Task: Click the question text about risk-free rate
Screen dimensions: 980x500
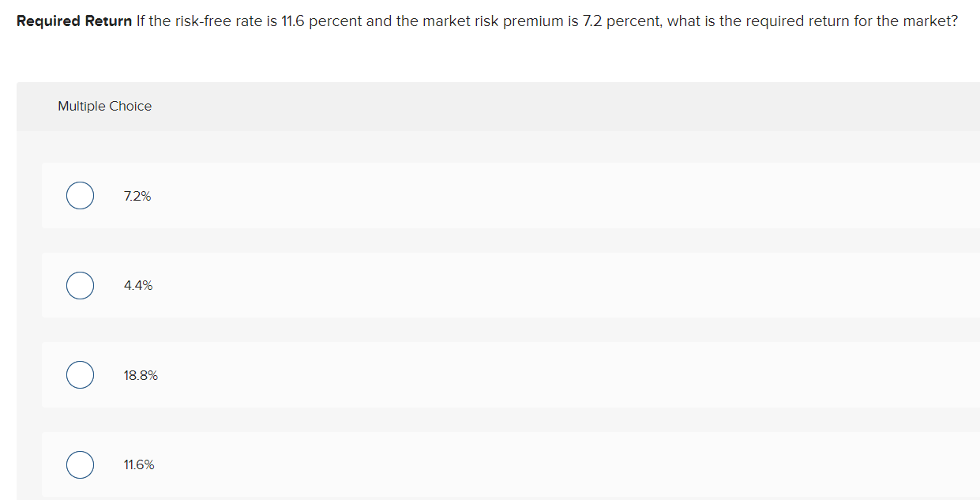Action: click(x=474, y=21)
